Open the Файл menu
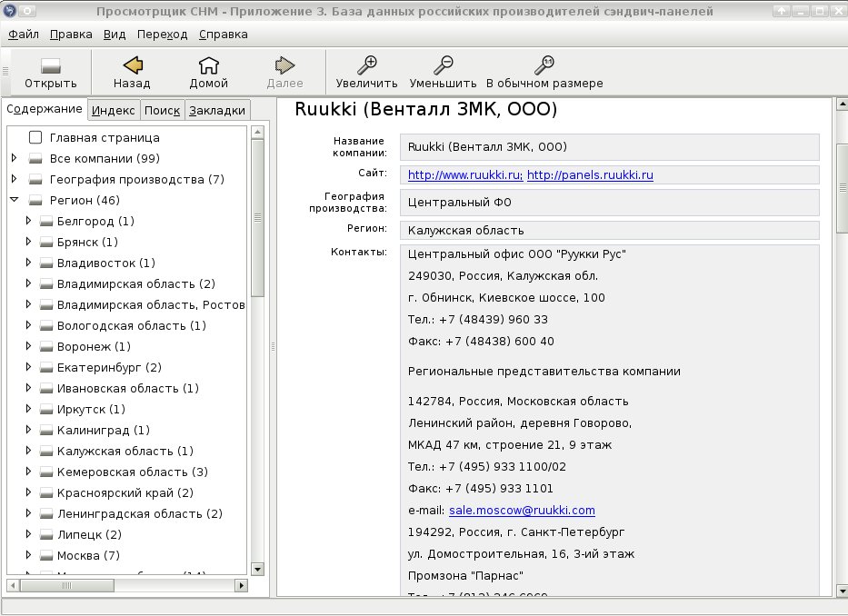Image resolution: width=848 pixels, height=616 pixels. tap(24, 35)
